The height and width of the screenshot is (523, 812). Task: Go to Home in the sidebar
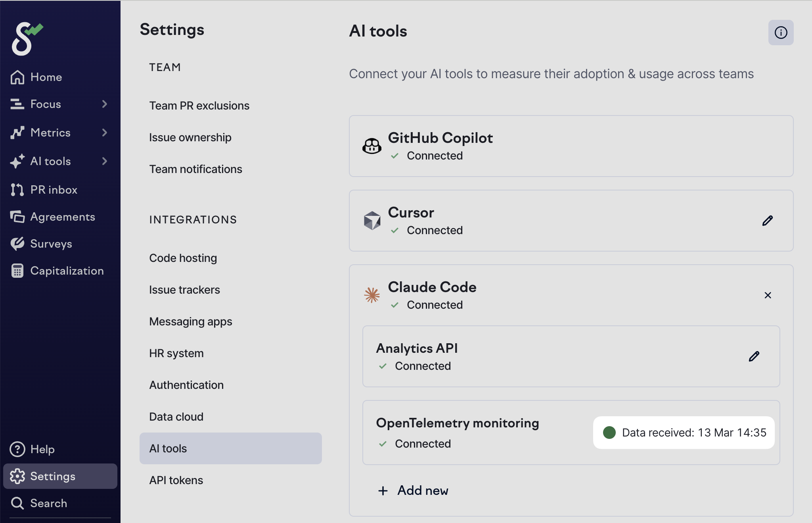pos(46,77)
